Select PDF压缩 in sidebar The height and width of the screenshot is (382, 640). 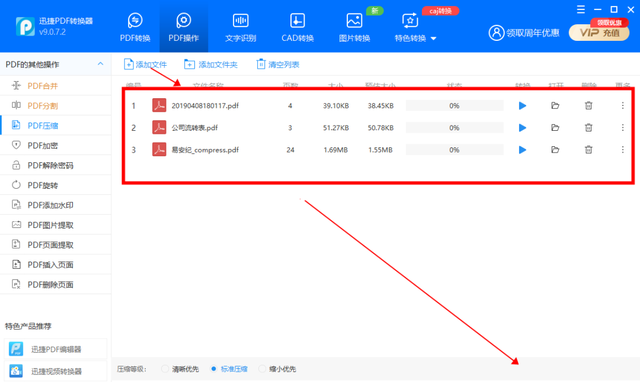point(56,125)
